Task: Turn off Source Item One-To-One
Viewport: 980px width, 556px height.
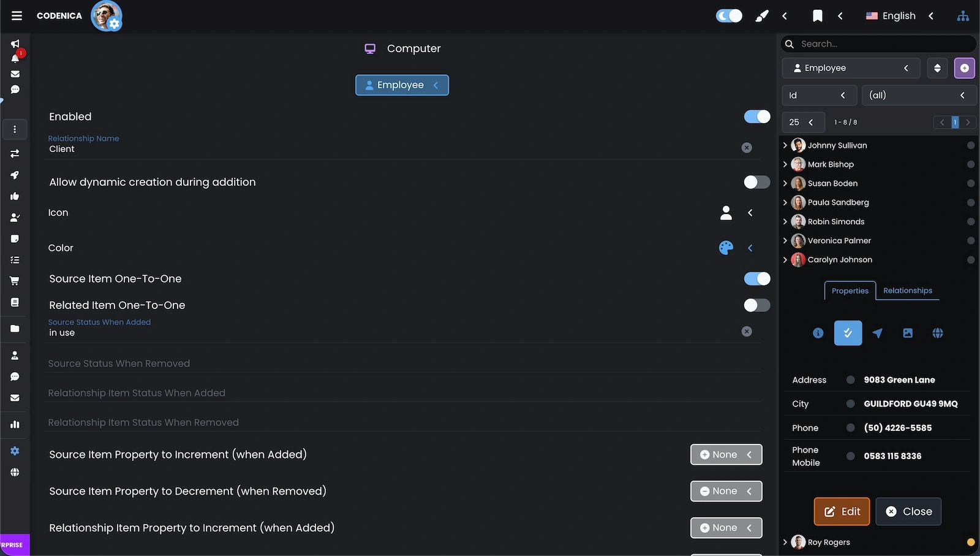Action: click(x=756, y=278)
